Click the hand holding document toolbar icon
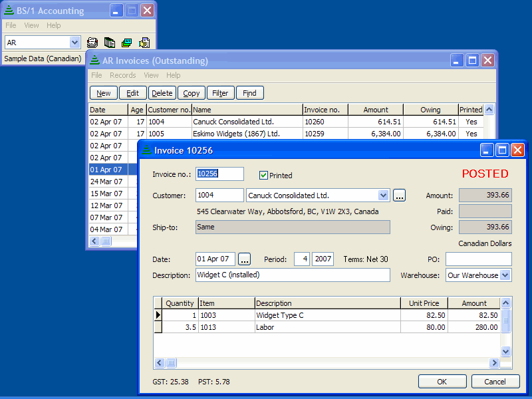The width and height of the screenshot is (532, 399). coord(144,43)
